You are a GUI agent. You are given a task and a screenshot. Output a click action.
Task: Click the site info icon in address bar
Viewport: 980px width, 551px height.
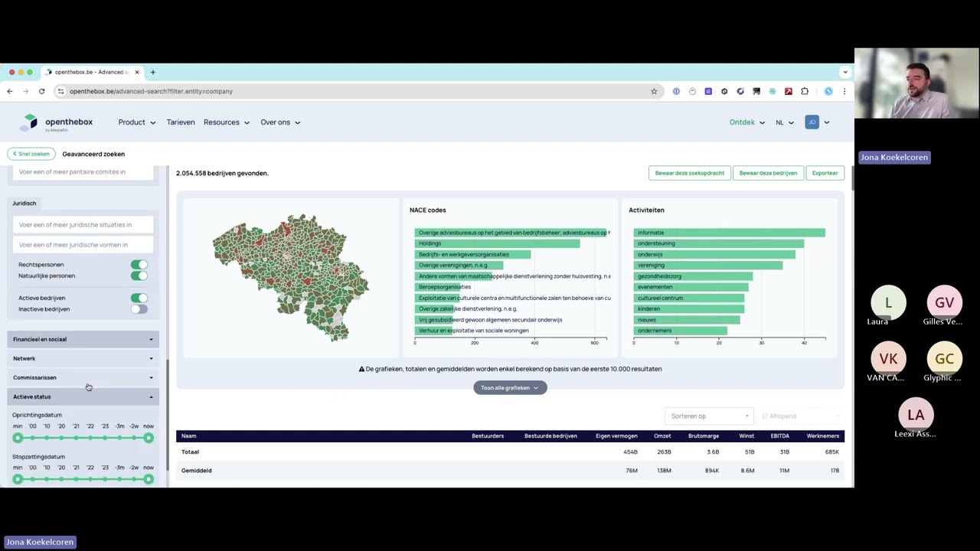(60, 91)
